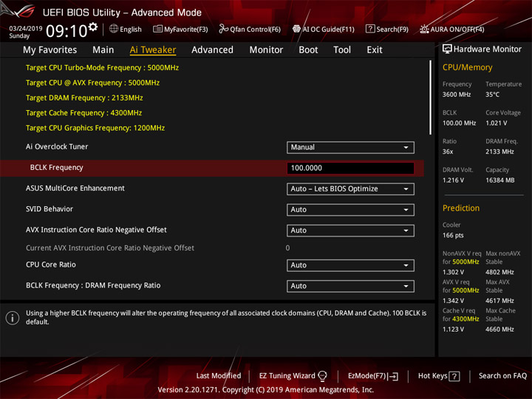
Task: Click the info icon beside help text
Action: click(13, 318)
